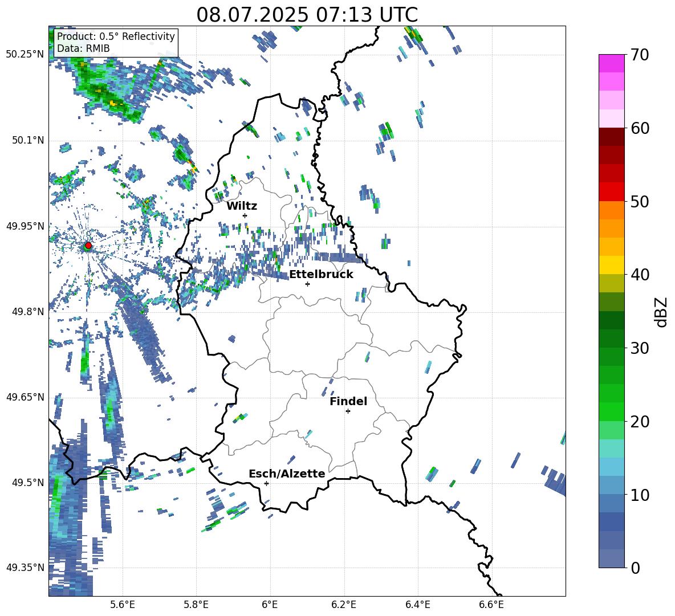Click the 5.6°E longitude label
675x616 pixels.
[123, 605]
